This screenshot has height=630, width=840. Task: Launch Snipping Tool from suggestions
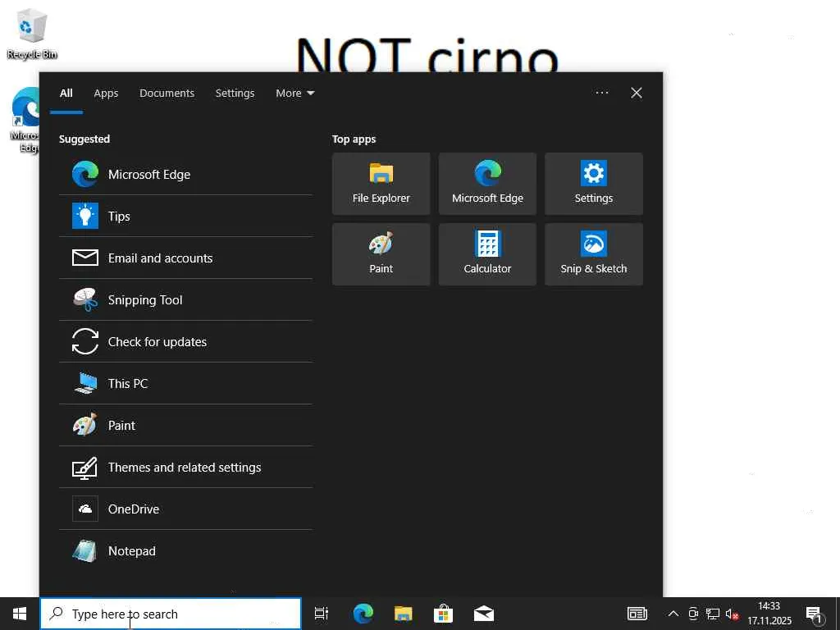185,299
